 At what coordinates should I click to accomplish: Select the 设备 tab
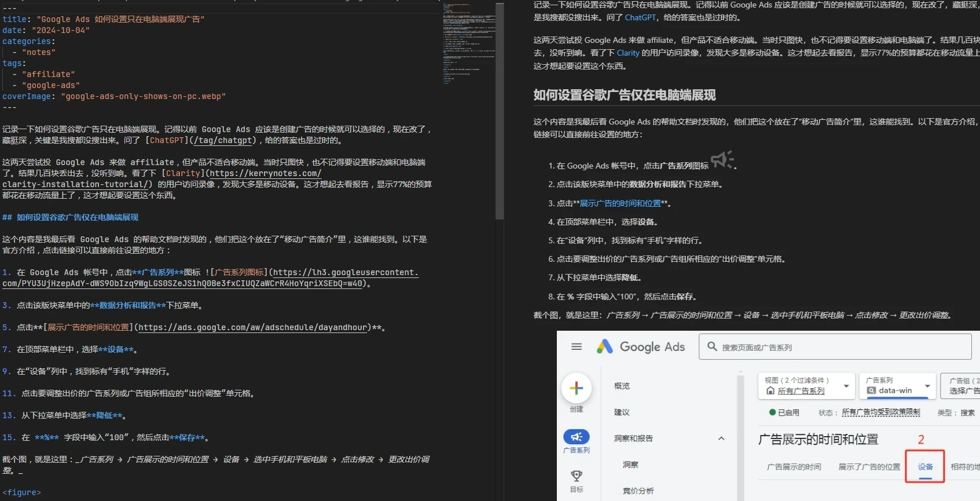pos(925,467)
